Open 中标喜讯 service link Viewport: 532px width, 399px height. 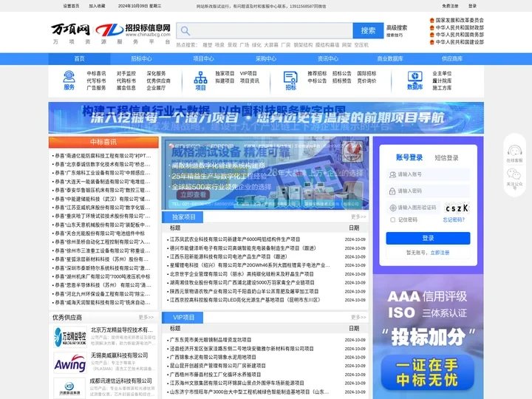pyautogui.click(x=96, y=73)
